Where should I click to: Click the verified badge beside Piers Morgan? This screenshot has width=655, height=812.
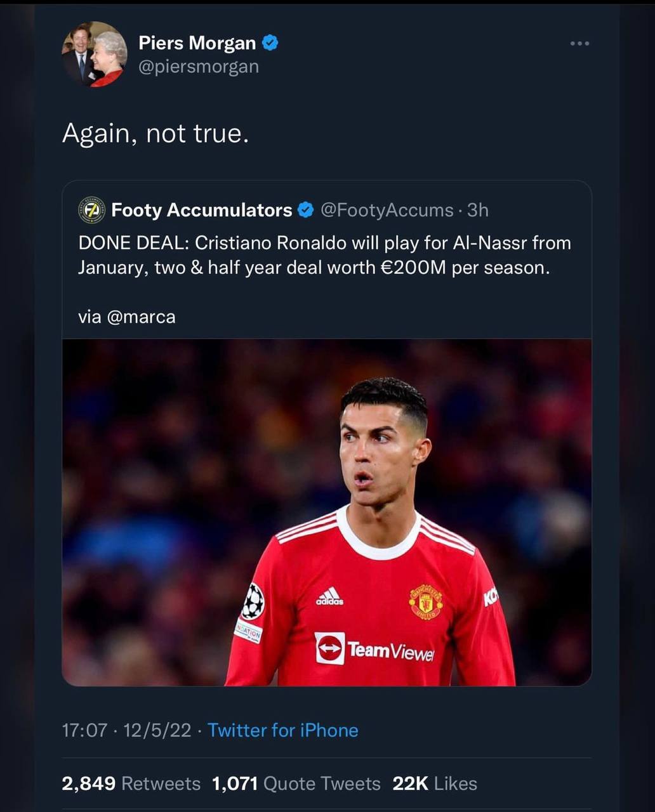pyautogui.click(x=270, y=43)
